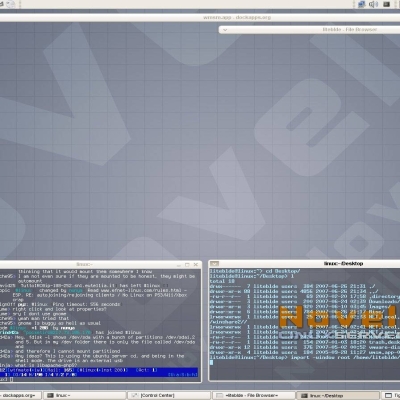Switch to the File Browser taskbar entry
The image size is (400, 400).
click(254, 396)
